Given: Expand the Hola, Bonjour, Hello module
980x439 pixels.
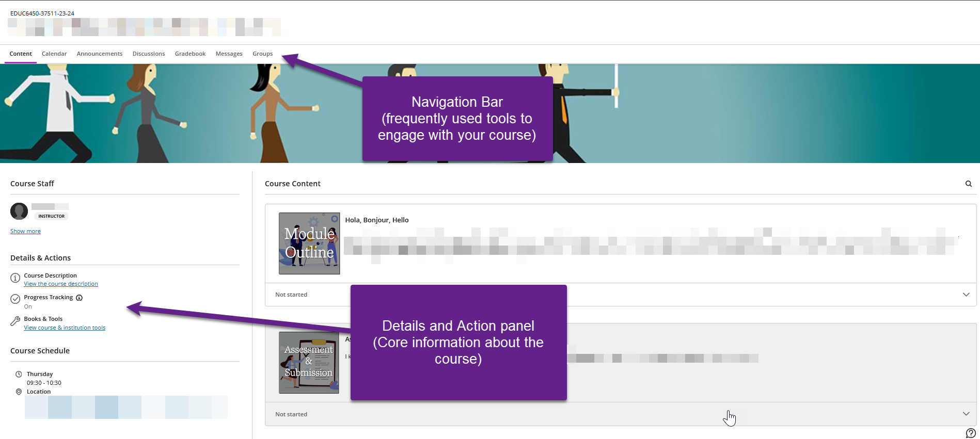Looking at the screenshot, I should coord(966,295).
